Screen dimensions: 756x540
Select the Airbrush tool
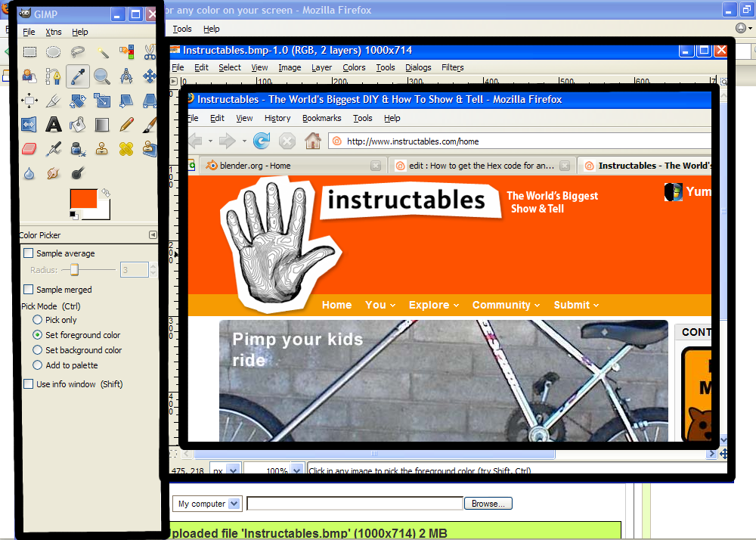[54, 149]
